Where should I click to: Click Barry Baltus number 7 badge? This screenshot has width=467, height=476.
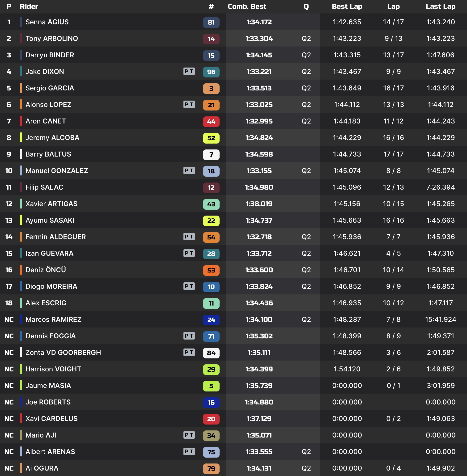(211, 154)
